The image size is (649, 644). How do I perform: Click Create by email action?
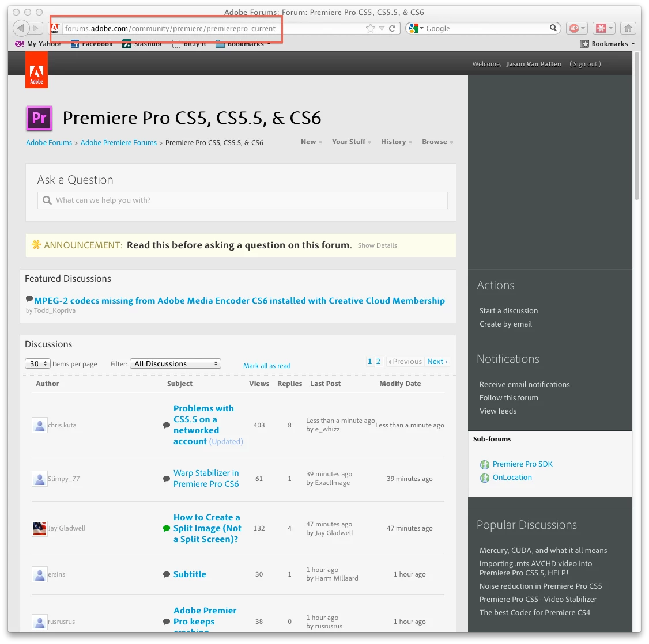[x=505, y=324]
